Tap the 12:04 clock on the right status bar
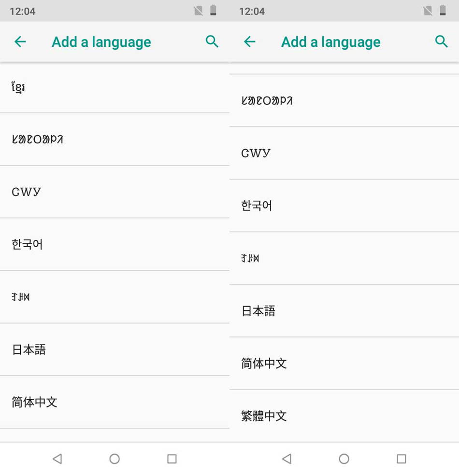 click(252, 12)
